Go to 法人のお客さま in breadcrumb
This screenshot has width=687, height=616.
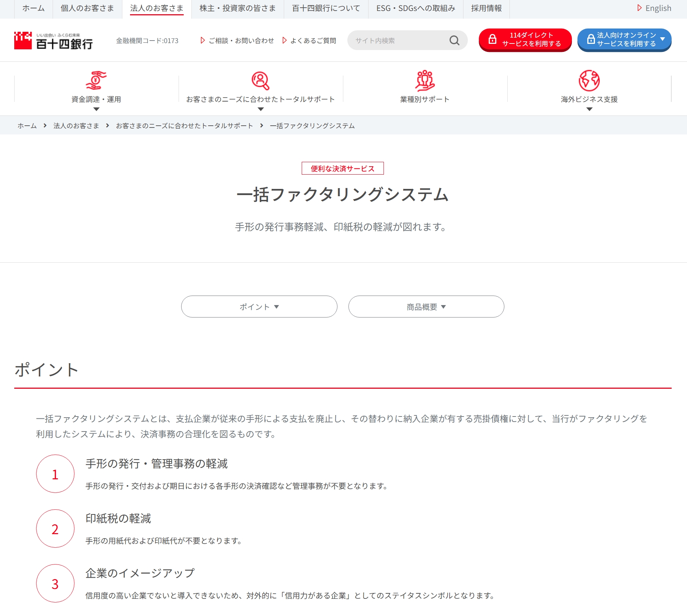[x=76, y=126]
